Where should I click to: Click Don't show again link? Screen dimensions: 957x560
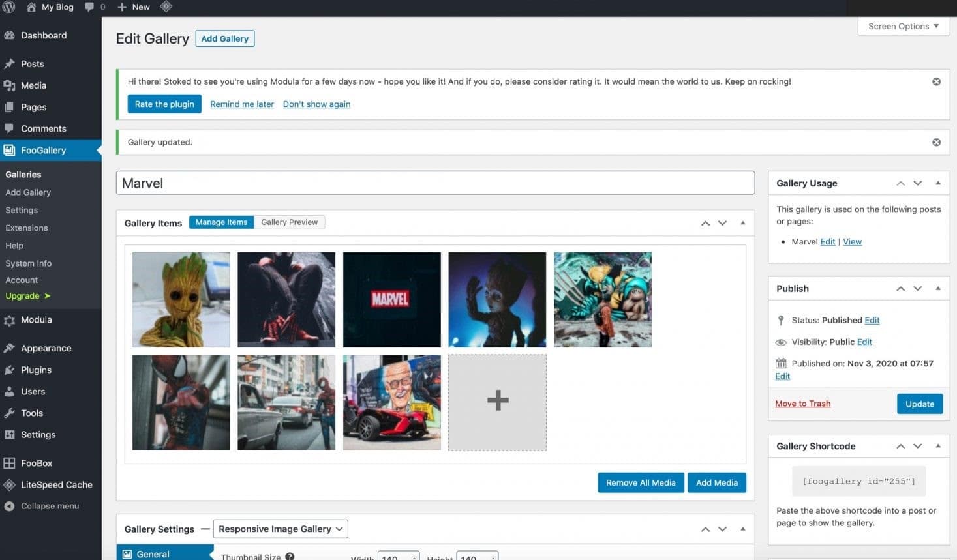point(316,104)
